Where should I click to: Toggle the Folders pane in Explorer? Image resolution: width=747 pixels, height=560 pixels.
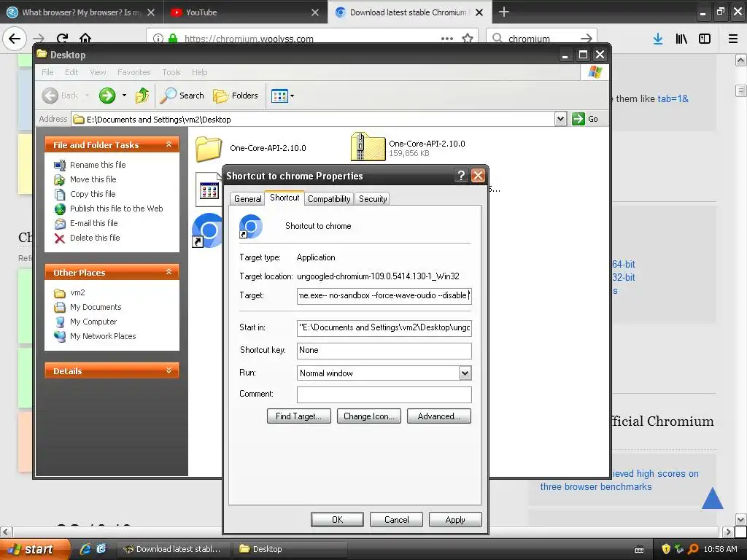(x=236, y=96)
